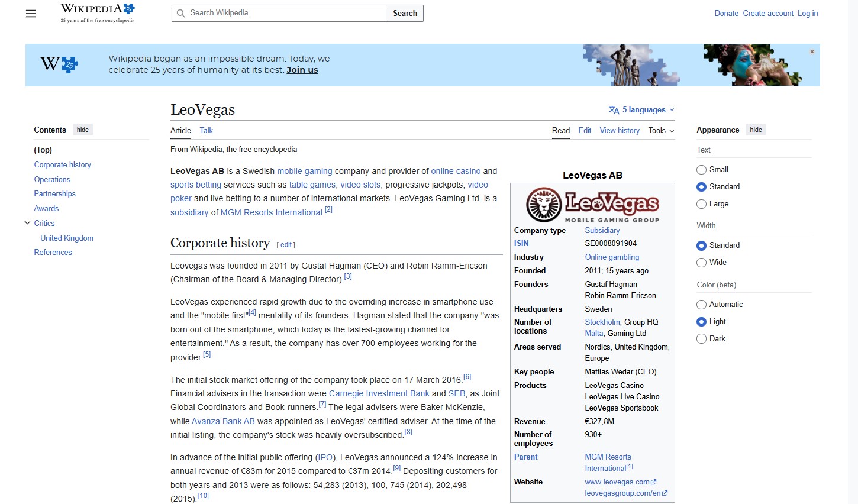Collapse the Critics section in Contents
Viewport: 858px width, 504px height.
tap(27, 223)
